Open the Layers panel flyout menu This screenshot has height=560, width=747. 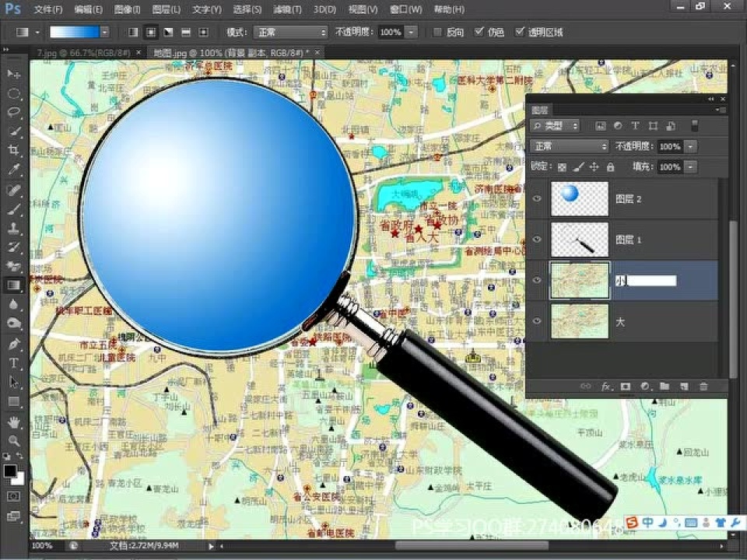click(x=720, y=110)
